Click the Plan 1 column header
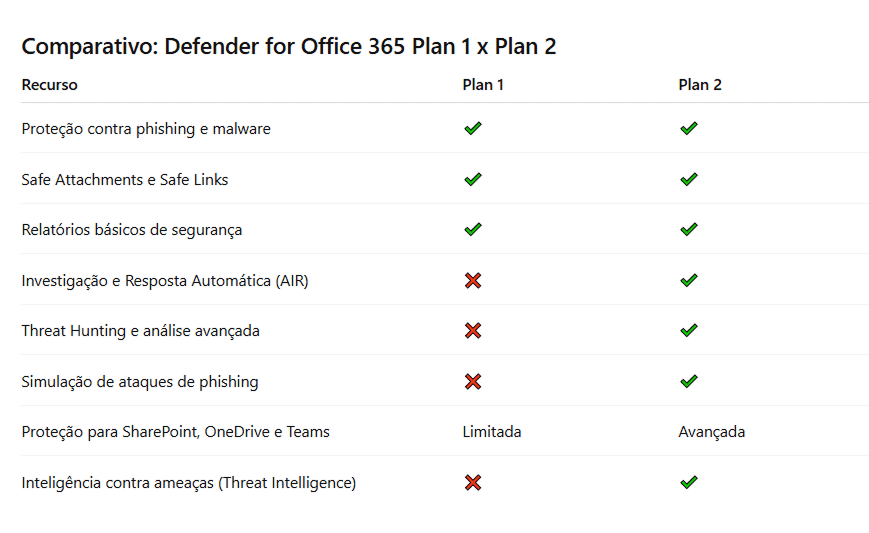Image resolution: width=869 pixels, height=533 pixels. tap(483, 85)
